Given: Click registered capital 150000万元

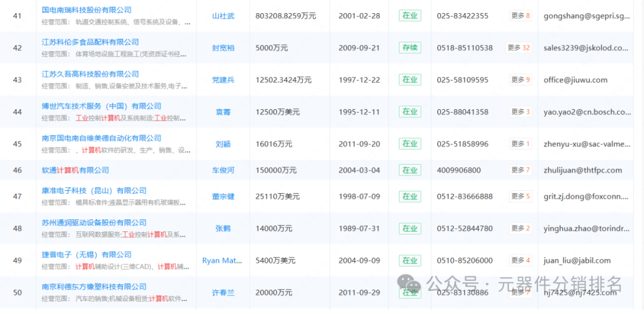Looking at the screenshot, I should 275,170.
